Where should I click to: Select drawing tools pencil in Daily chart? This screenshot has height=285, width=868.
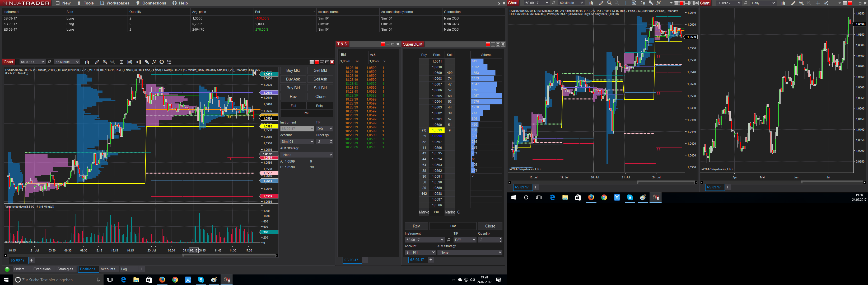click(793, 3)
